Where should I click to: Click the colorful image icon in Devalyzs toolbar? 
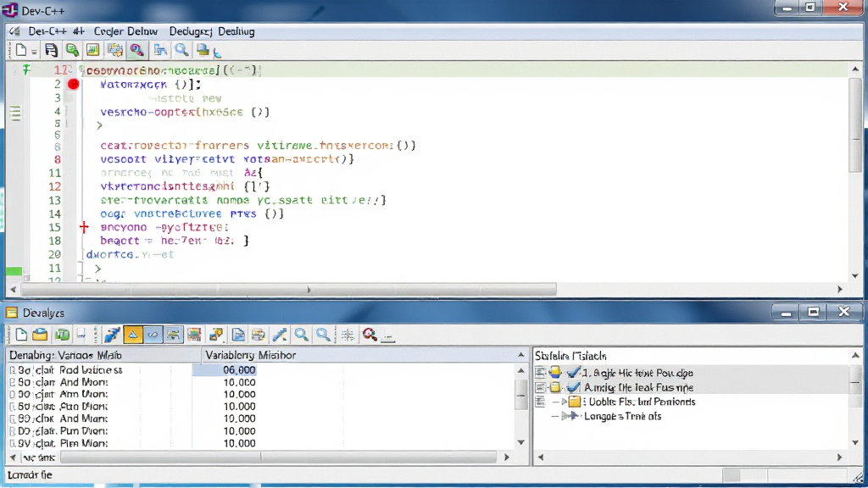click(194, 334)
